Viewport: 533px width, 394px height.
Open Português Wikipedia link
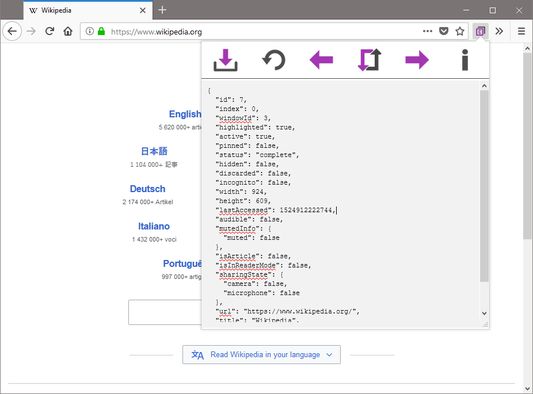182,263
